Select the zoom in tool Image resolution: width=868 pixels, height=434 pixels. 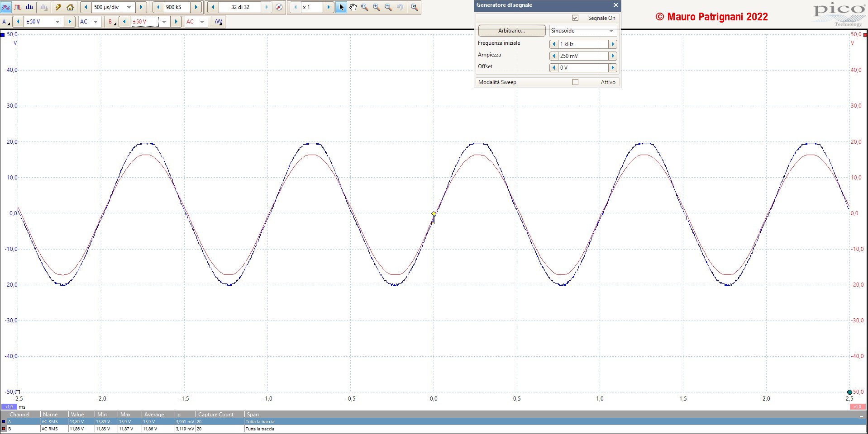(377, 7)
